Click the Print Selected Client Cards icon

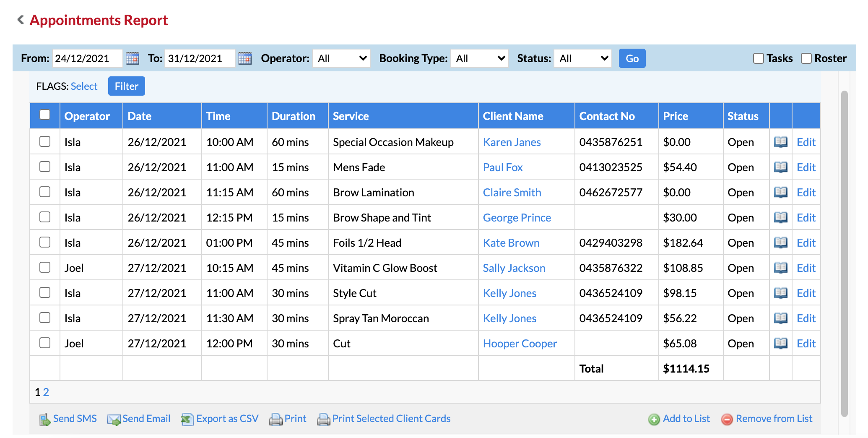pos(323,419)
